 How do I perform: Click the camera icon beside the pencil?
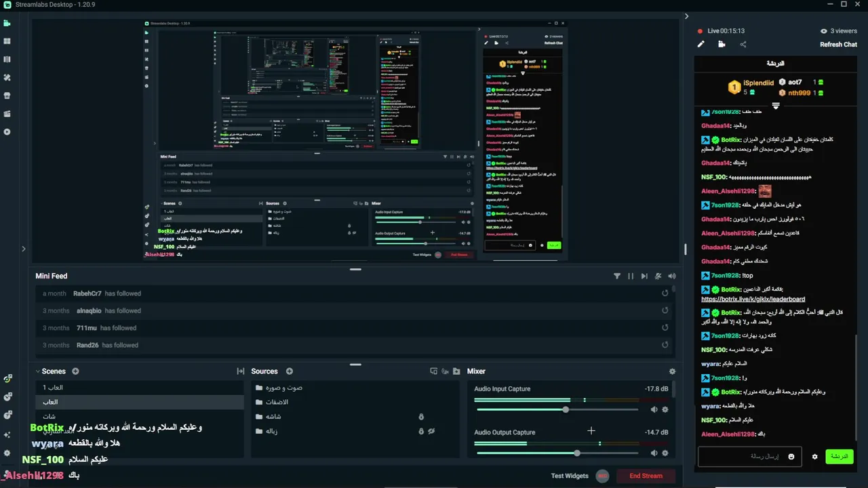tap(722, 44)
